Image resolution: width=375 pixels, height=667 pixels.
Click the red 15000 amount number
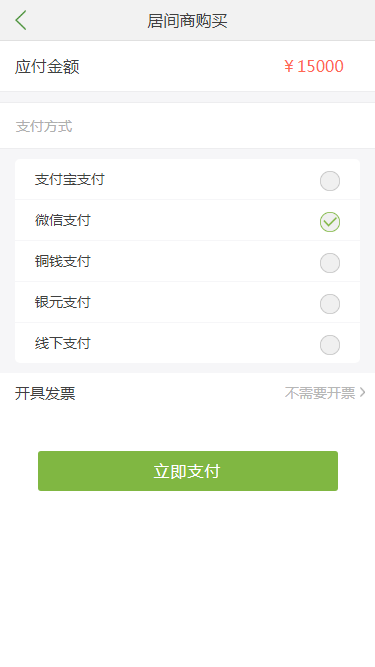320,66
